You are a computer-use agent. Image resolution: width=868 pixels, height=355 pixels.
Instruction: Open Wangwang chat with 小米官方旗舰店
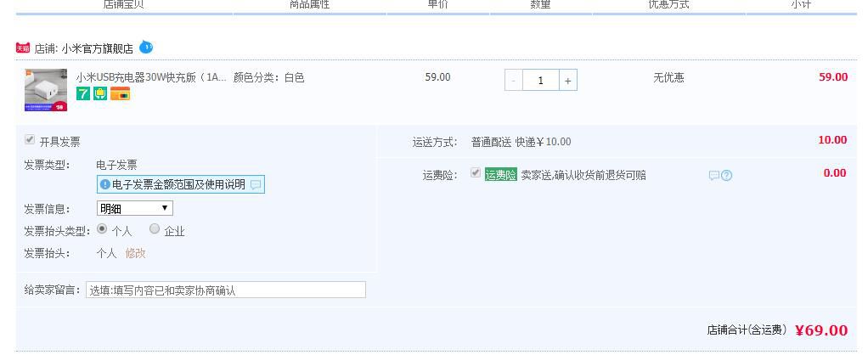coord(145,47)
